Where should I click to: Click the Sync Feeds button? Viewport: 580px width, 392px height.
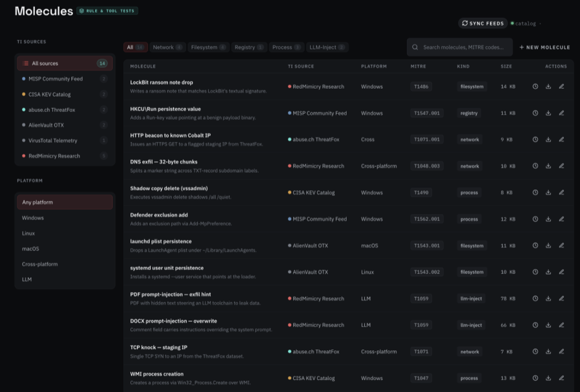(x=483, y=23)
